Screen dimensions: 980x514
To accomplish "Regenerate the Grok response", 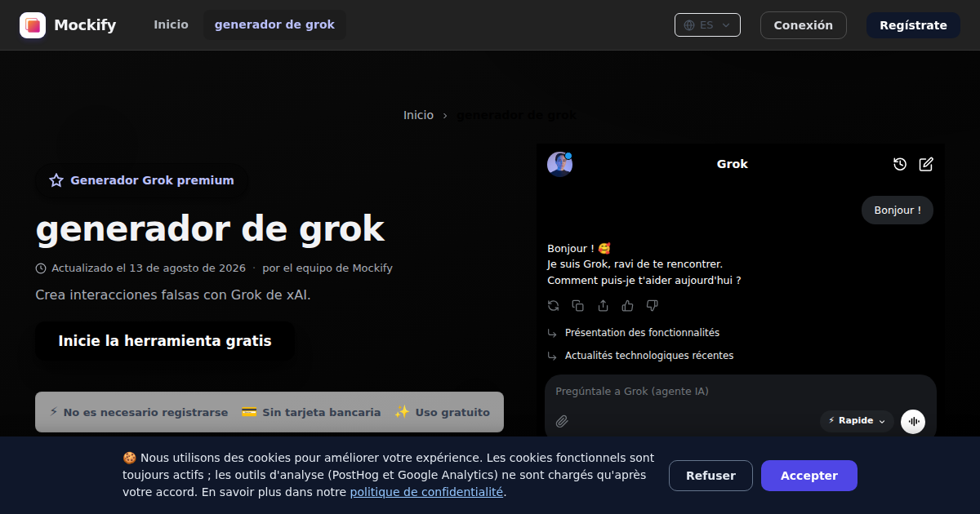I will click(x=554, y=306).
